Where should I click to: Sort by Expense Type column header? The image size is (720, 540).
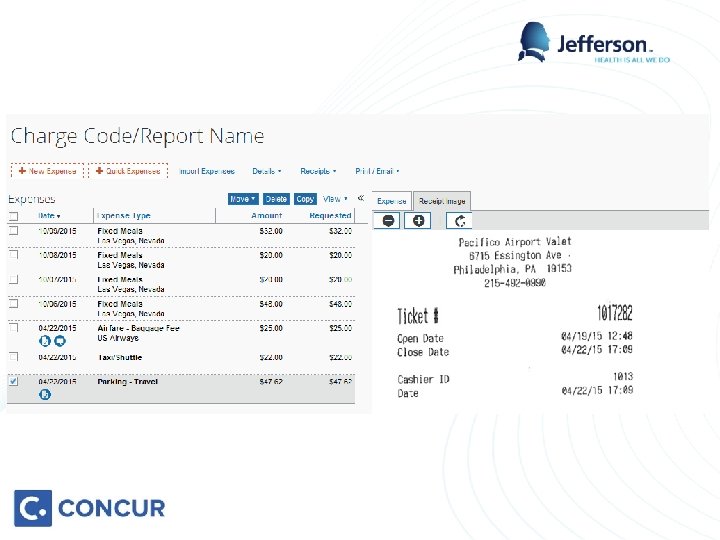(124, 215)
